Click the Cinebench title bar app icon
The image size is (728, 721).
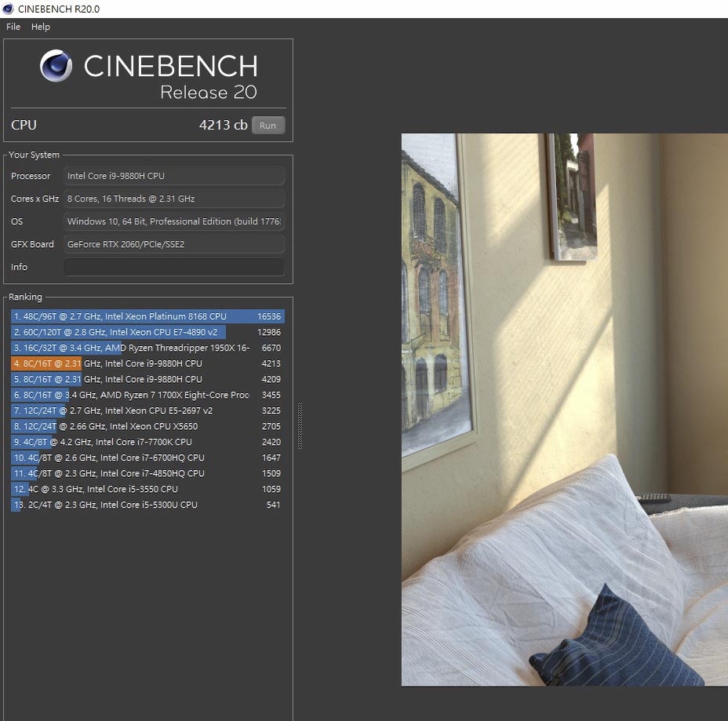click(8, 9)
